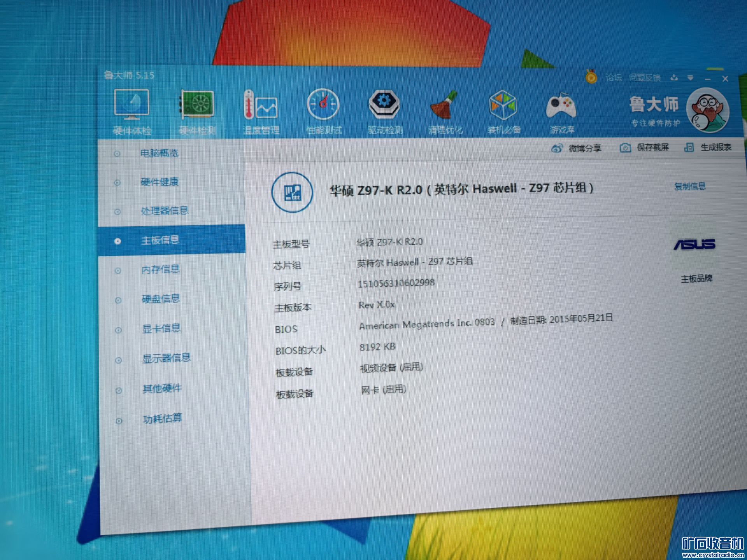Click the Weibo icon beside 微博分享
The image size is (747, 560).
pos(557,148)
